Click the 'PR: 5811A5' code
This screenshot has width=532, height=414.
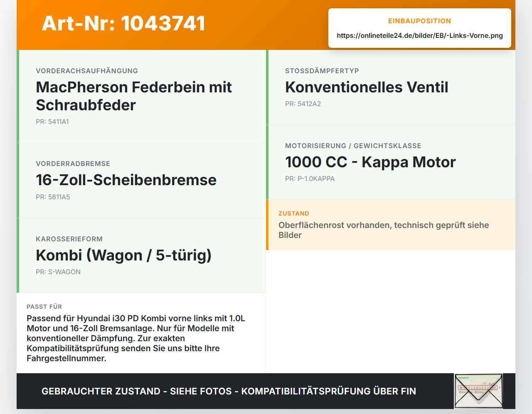point(53,197)
